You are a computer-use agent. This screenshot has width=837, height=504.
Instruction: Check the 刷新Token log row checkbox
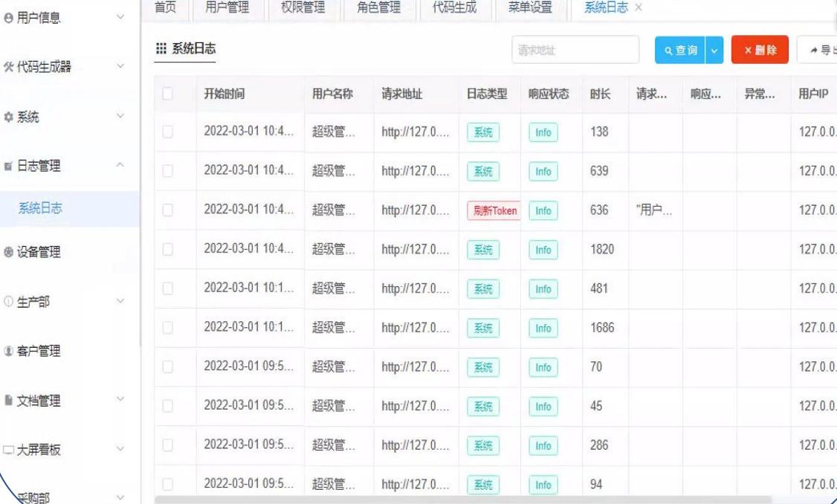coord(167,210)
